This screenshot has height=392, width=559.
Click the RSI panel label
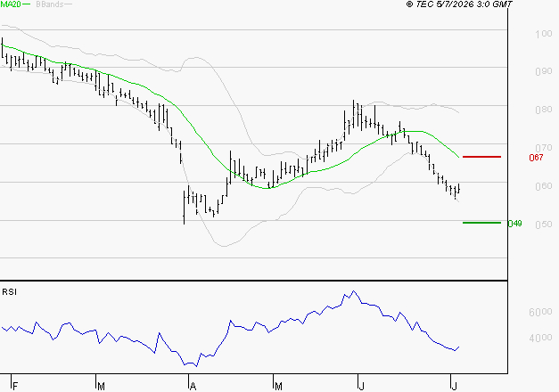(x=9, y=292)
